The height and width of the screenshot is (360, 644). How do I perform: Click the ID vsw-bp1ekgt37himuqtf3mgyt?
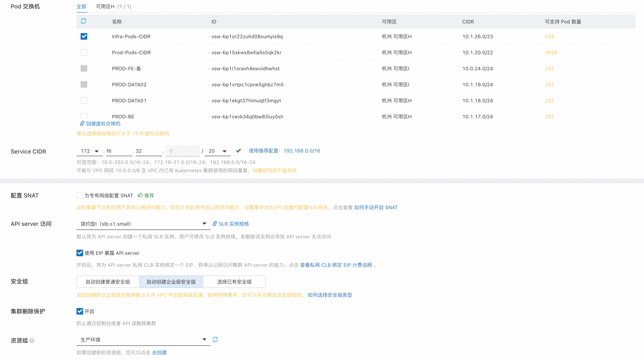[x=246, y=100]
